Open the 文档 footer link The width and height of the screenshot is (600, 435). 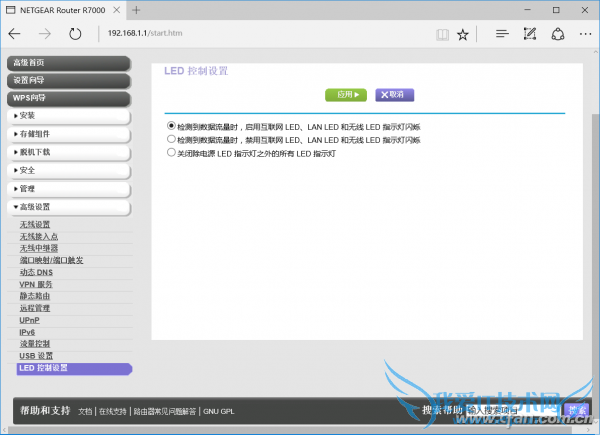click(x=85, y=412)
